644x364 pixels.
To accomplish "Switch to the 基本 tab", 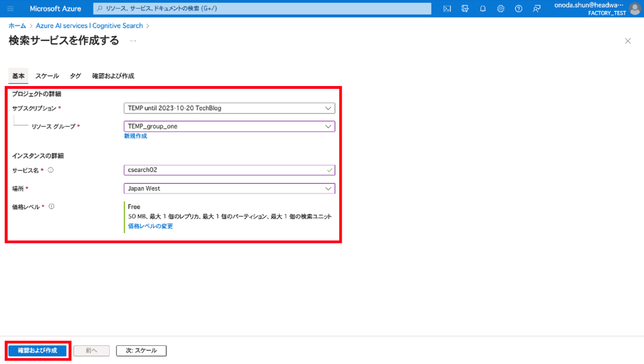I will point(18,76).
